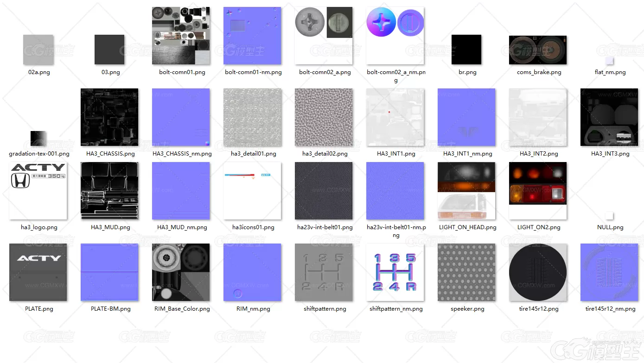The width and height of the screenshot is (644, 363).
Task: Click the file name 02a.png
Action: tap(39, 72)
